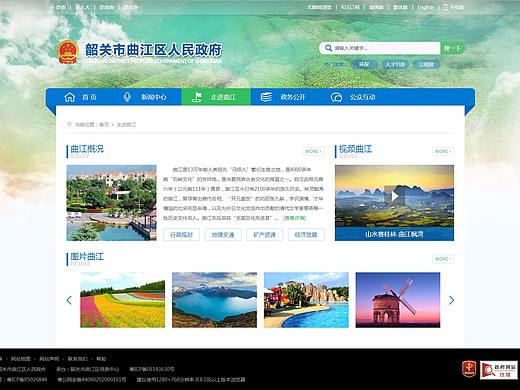
Task: Open the 走进曲江 navigation tab
Action: (x=216, y=97)
